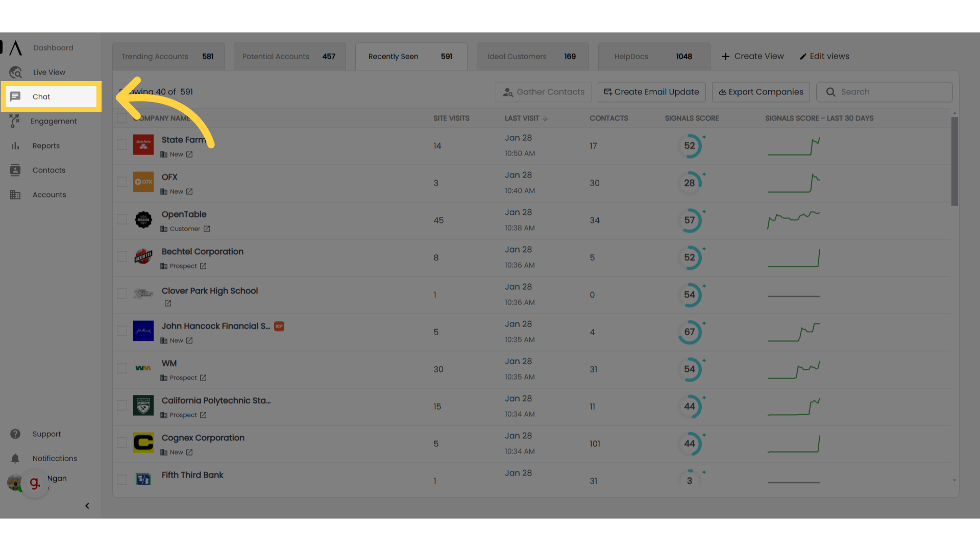Open the Reports section
Screen dimensions: 980x551
pyautogui.click(x=45, y=145)
